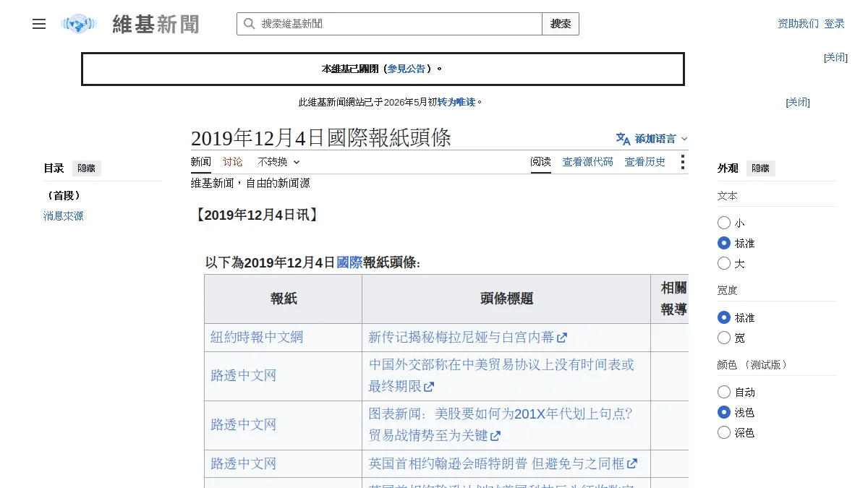
Task: Click external link icon after 新传记揭秘梅拉尼娅与白宫内幕
Action: [x=562, y=338]
